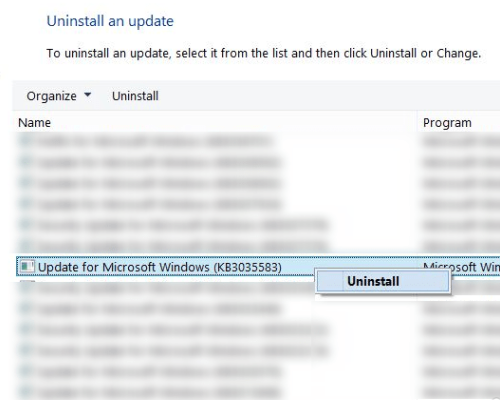The width and height of the screenshot is (500, 400).
Task: Click icon of blurred row directly above KB3035583
Action: pos(26,246)
